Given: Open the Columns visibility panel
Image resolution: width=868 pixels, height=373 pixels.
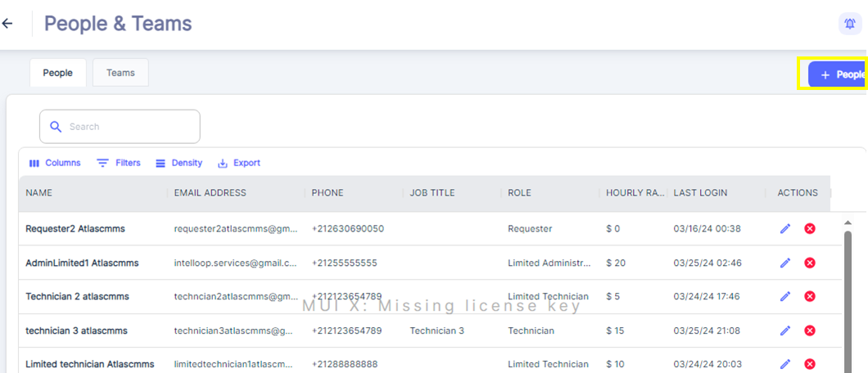Looking at the screenshot, I should click(x=55, y=163).
